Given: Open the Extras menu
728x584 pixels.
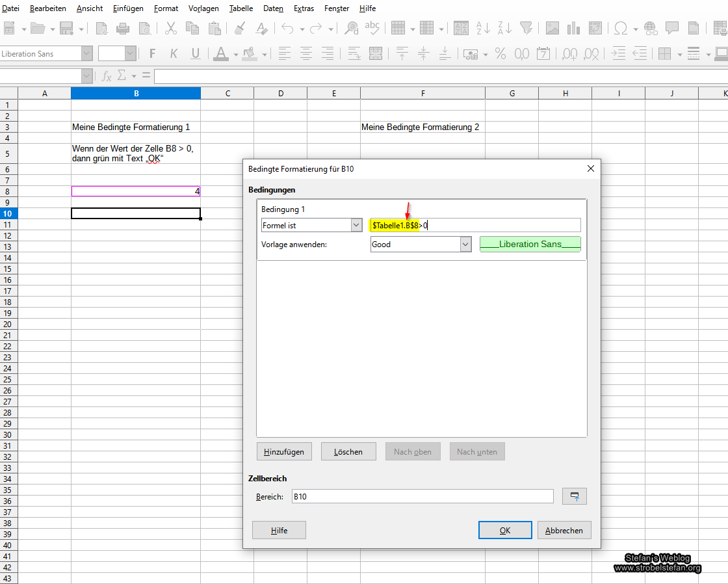Looking at the screenshot, I should 304,8.
